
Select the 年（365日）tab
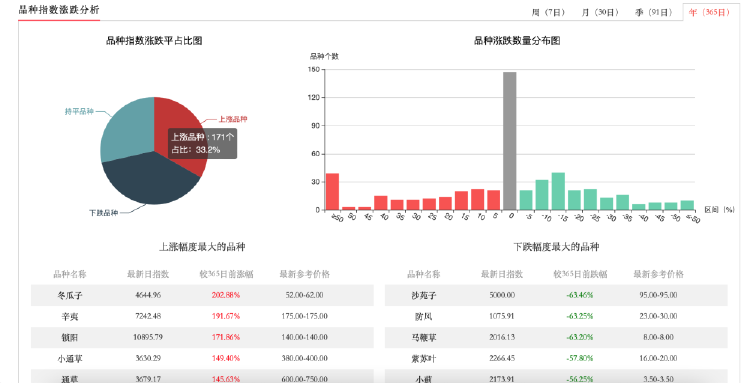pos(709,12)
